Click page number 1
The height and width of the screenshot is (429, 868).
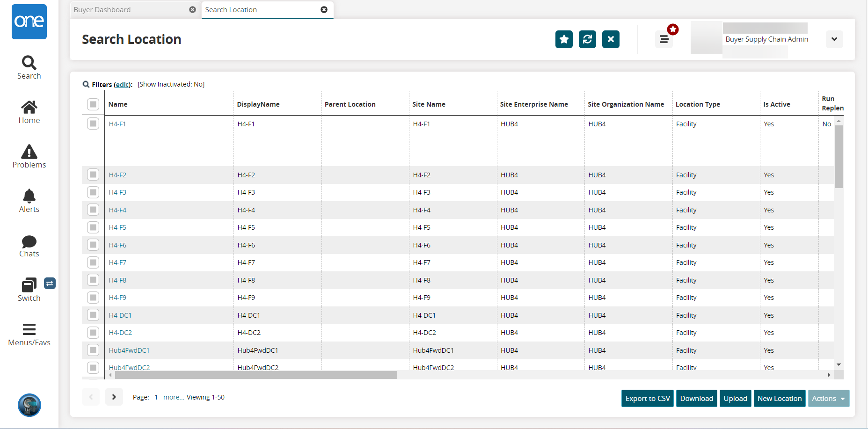click(156, 397)
